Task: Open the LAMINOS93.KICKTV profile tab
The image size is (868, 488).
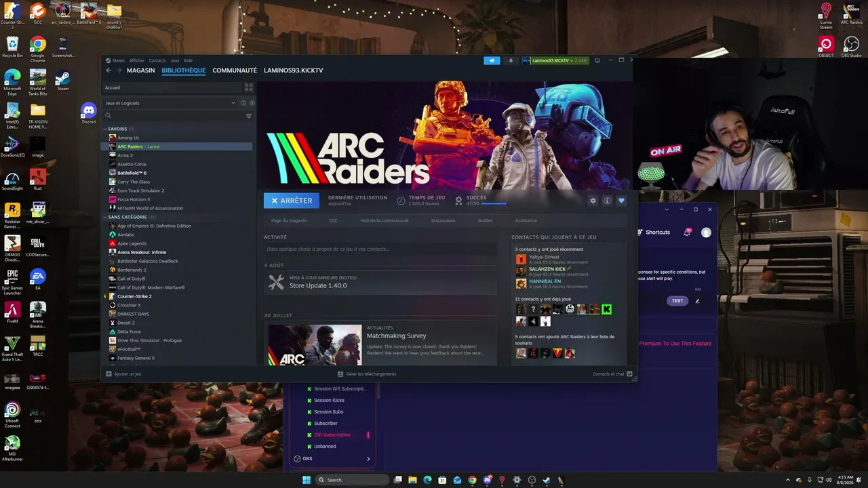Action: point(293,70)
